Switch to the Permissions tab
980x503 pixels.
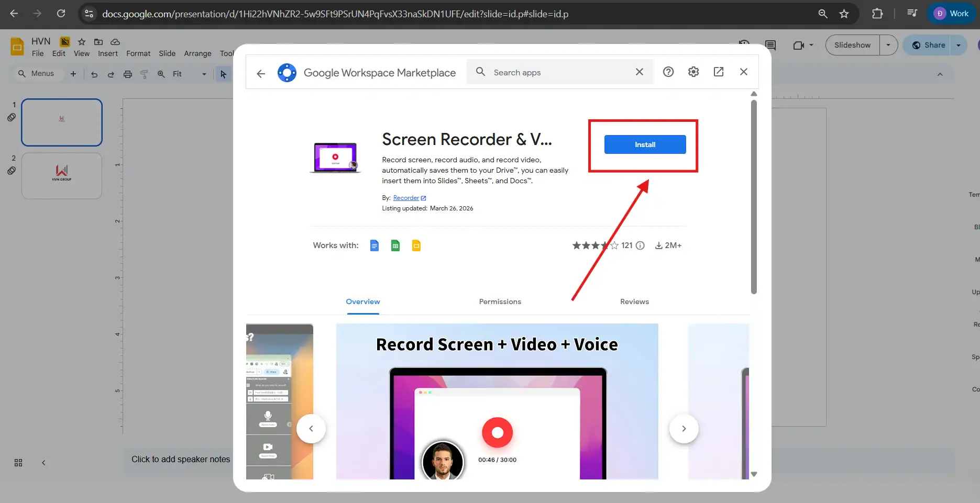tap(500, 302)
